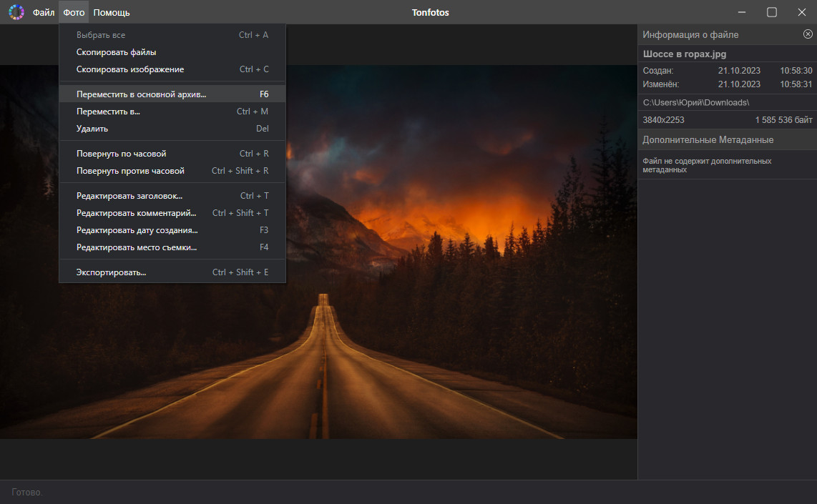The height and width of the screenshot is (504, 817).
Task: Choose the Переместить в... option
Action: [x=108, y=112]
